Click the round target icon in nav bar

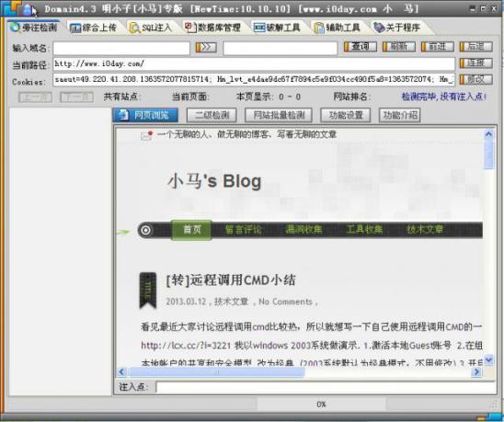[x=145, y=230]
